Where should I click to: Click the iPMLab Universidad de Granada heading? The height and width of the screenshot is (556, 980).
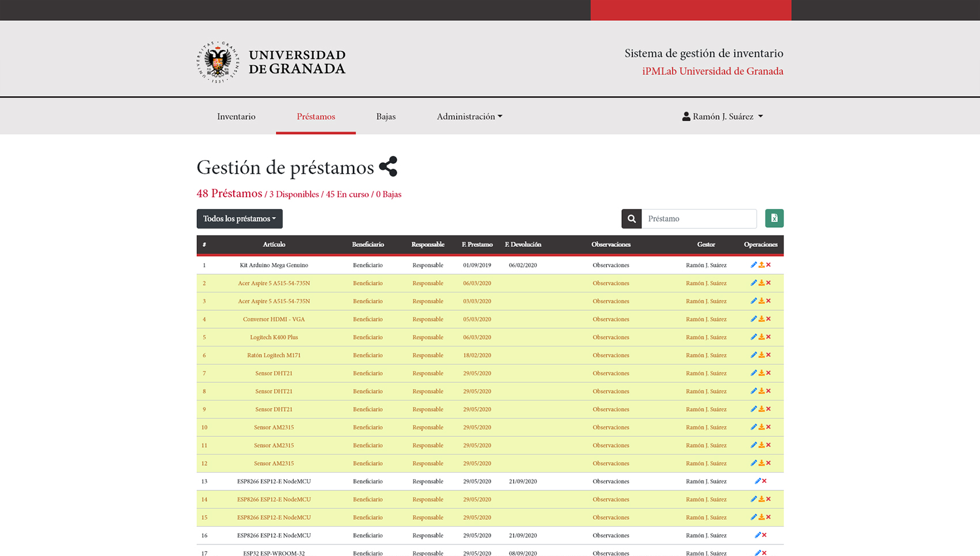(712, 71)
